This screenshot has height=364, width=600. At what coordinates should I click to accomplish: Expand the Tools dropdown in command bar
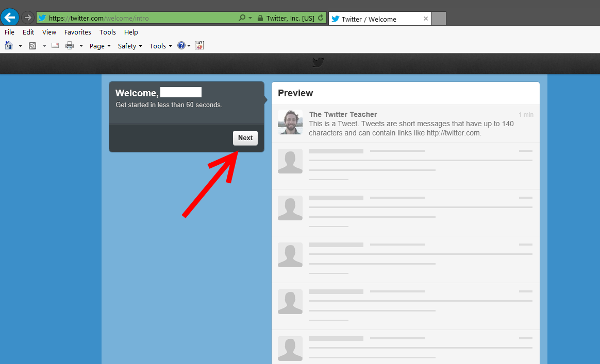click(160, 46)
